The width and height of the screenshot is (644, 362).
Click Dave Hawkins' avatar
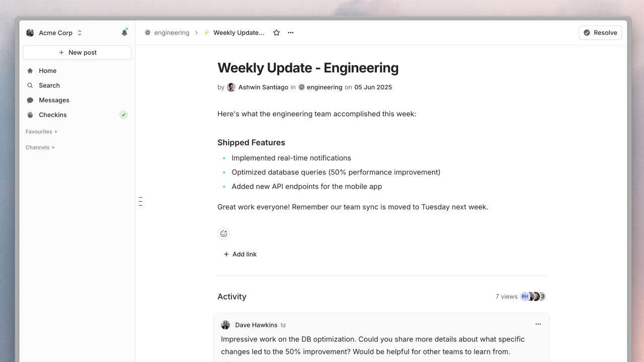(225, 325)
